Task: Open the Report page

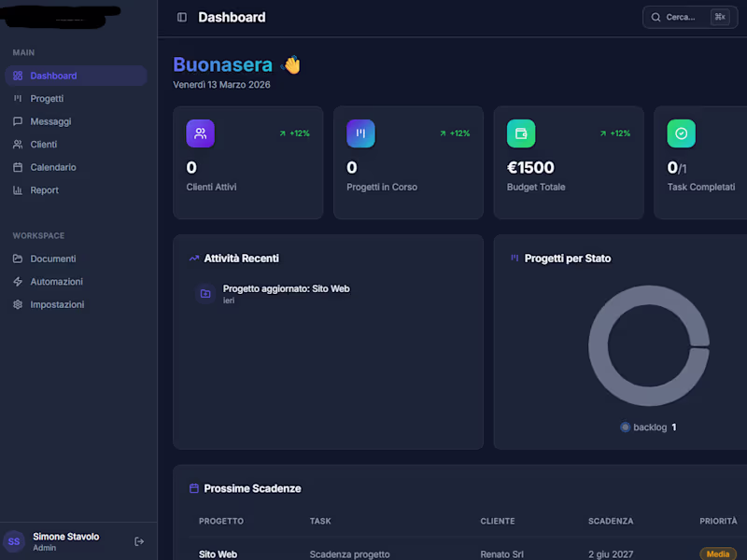Action: click(x=76, y=190)
